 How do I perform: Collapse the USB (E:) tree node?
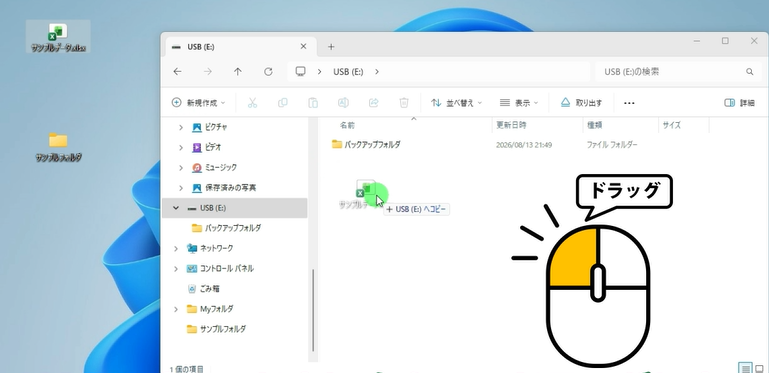click(x=176, y=208)
